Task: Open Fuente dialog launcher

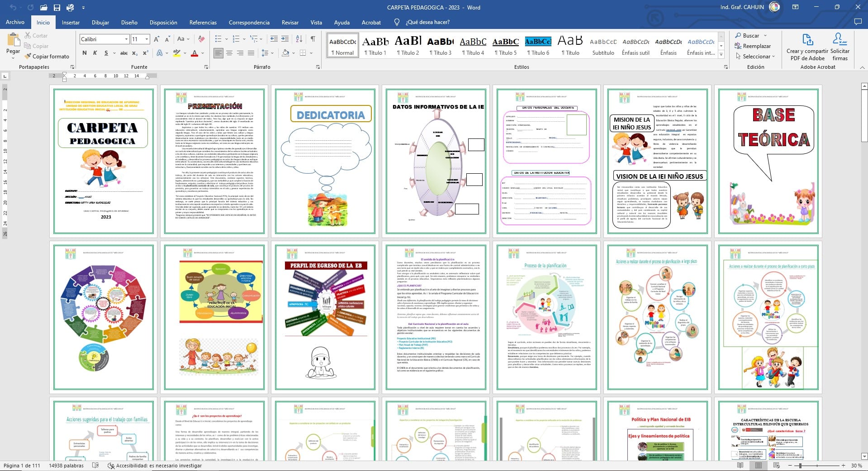Action: pos(207,67)
